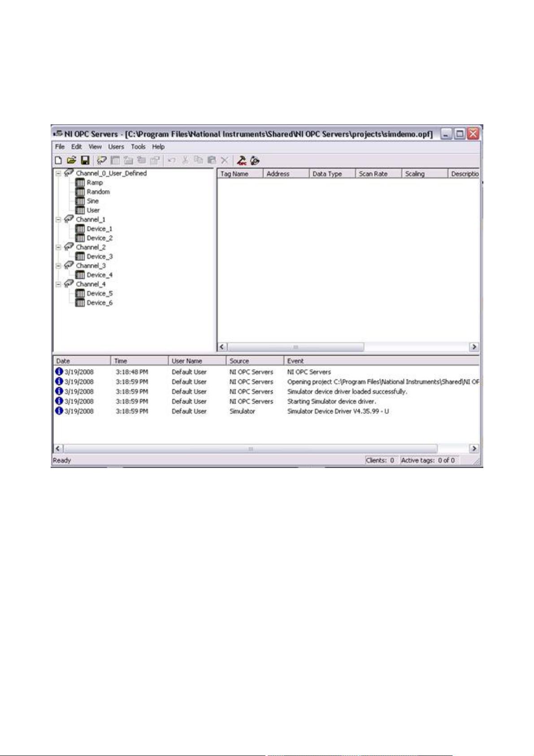Save the project with the floppy disk icon

click(x=85, y=160)
